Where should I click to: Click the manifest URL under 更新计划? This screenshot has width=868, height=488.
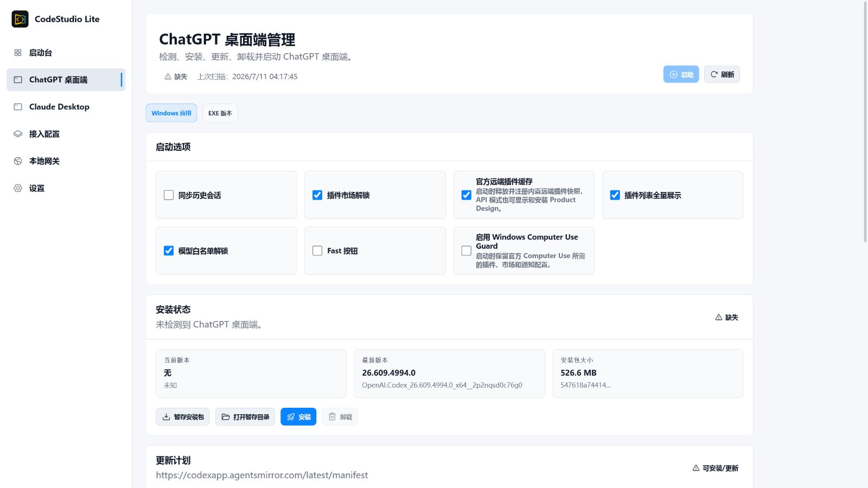tap(261, 475)
